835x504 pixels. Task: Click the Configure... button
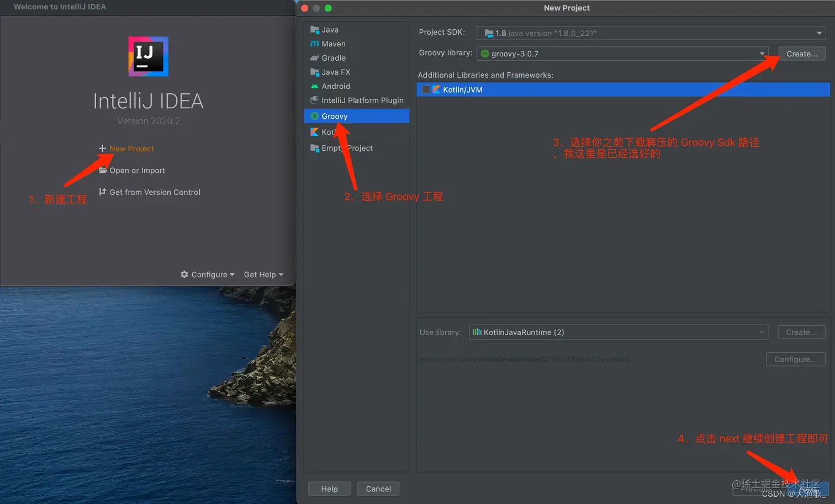coord(795,359)
